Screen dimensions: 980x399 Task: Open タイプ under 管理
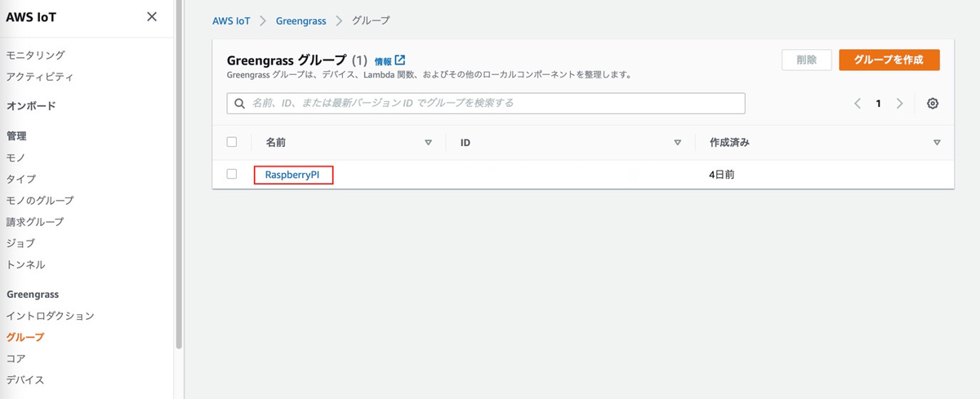[x=20, y=179]
